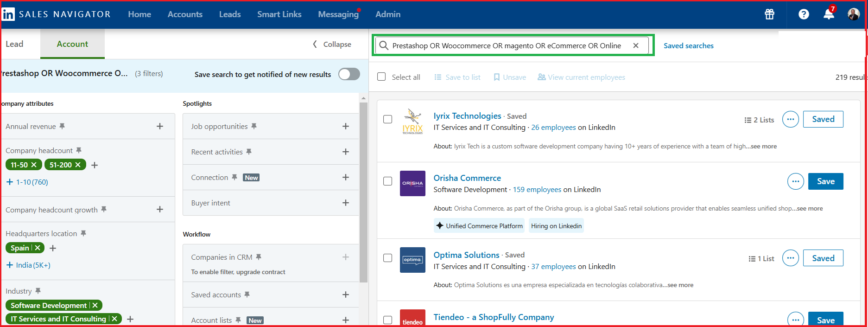
Task: Open more options for Tiendeo
Action: point(796,320)
